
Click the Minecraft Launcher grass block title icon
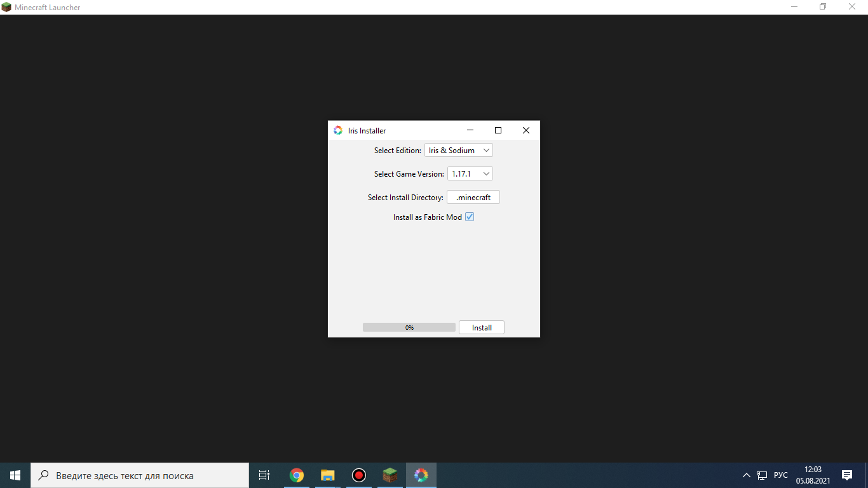tap(6, 7)
